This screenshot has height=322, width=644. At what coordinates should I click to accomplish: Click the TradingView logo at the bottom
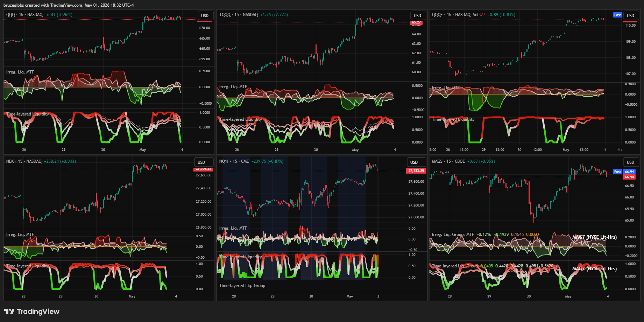[32, 311]
